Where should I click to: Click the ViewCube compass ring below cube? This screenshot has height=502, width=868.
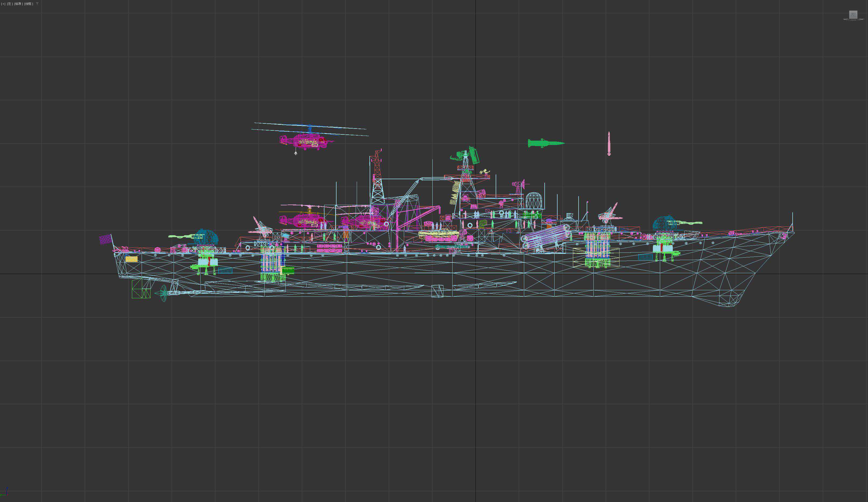(853, 20)
